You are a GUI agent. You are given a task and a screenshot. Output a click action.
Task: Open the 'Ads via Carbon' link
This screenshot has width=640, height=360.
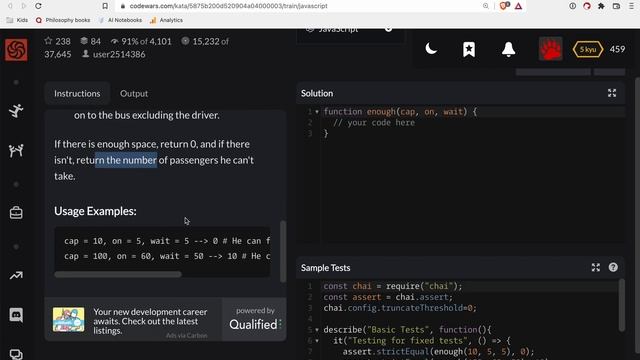pos(187,336)
